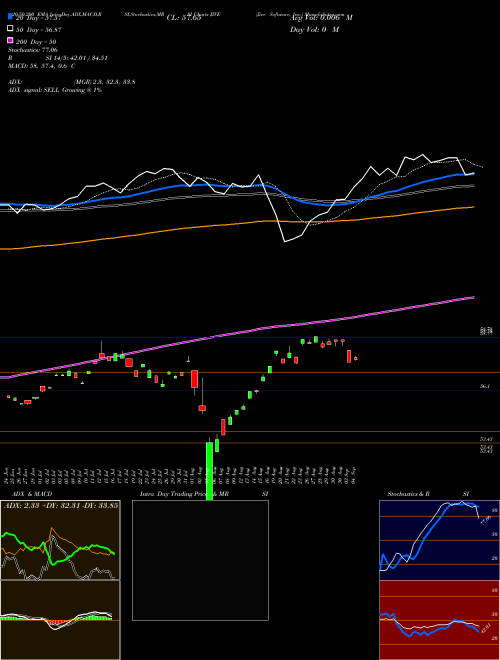
Task: Click the tall green candlestick at the low
Action: pos(209,471)
